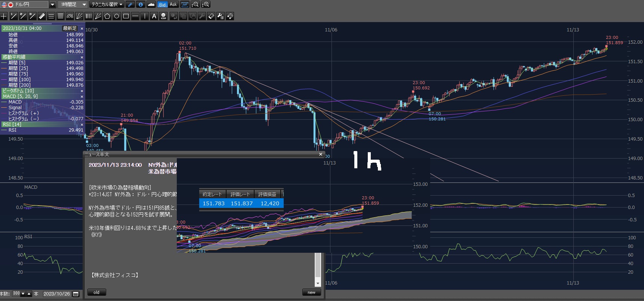Click the bar count field showing 300
Image resolution: width=644 pixels, height=301 pixels.
16,294
